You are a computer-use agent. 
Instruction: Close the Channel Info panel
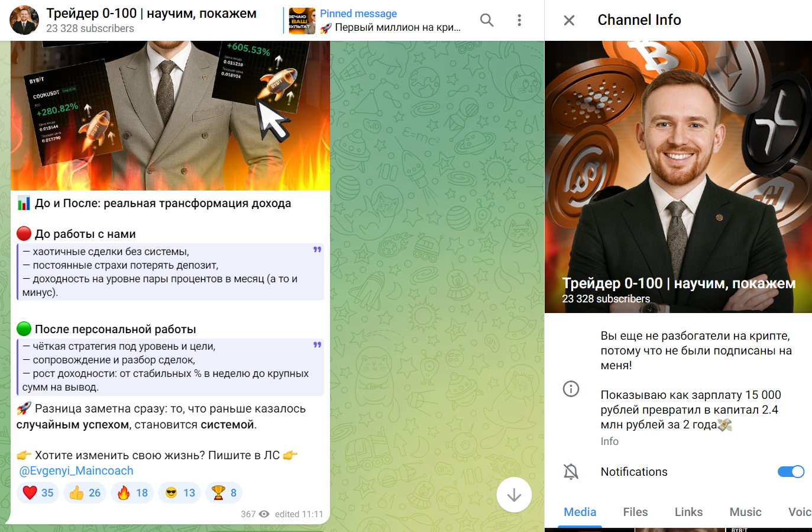coord(569,21)
